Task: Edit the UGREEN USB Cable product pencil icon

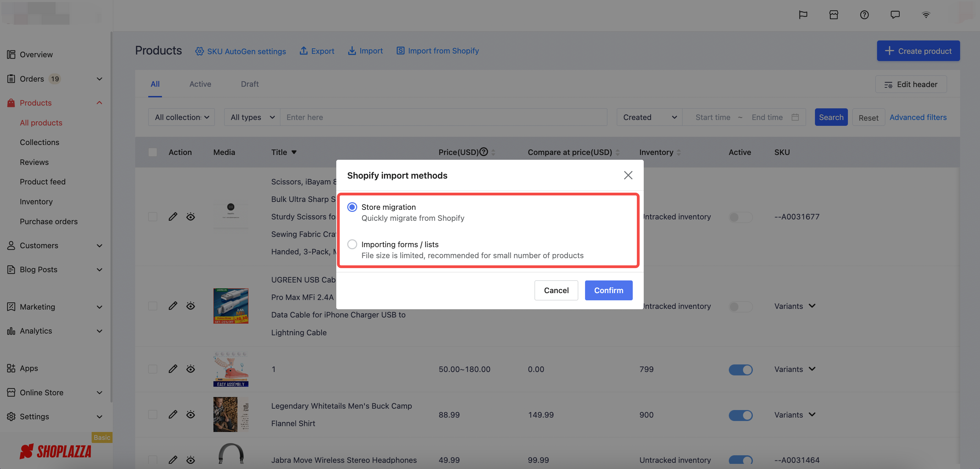Action: click(173, 305)
